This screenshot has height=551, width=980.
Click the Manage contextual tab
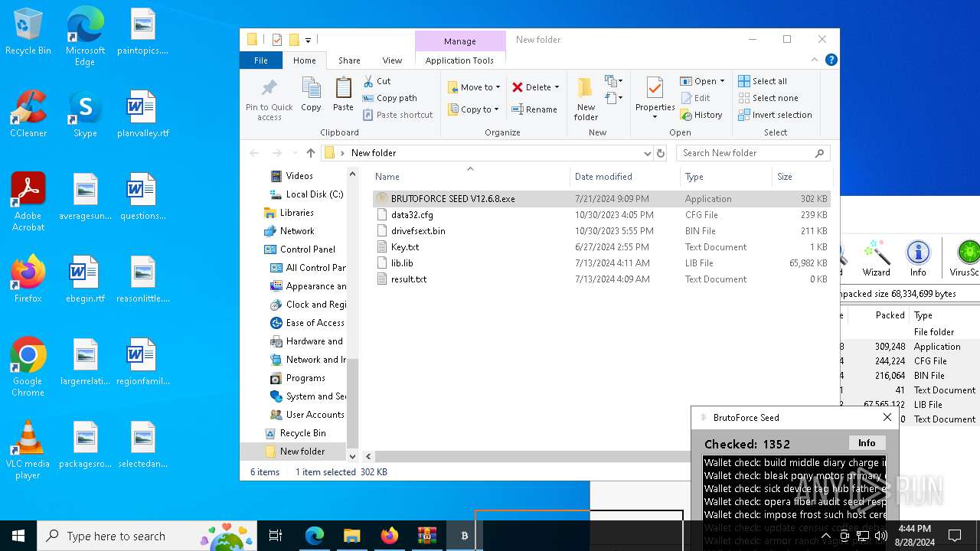[x=460, y=41]
